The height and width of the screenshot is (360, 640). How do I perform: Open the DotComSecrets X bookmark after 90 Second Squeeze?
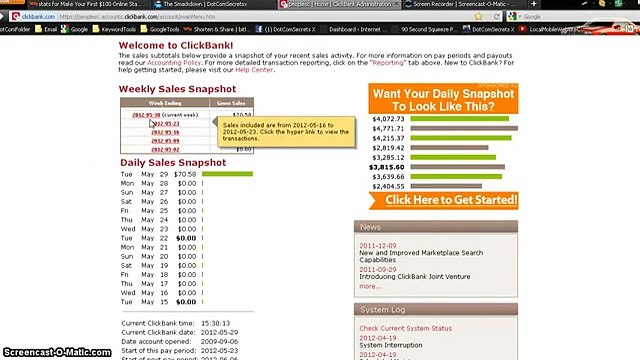coord(489,29)
